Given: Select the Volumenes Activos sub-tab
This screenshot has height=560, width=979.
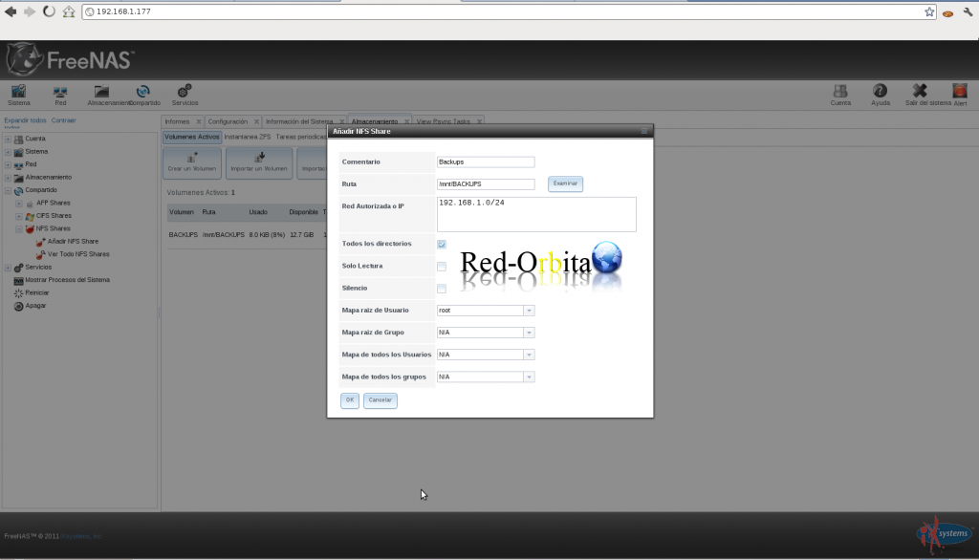Looking at the screenshot, I should [x=191, y=137].
